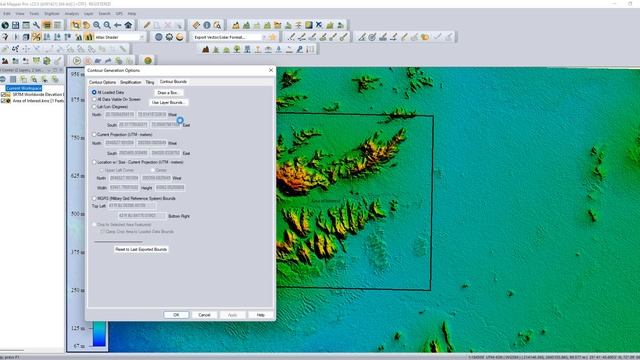Open the Atlas Shader dropdown
640x360 pixels.
120,37
